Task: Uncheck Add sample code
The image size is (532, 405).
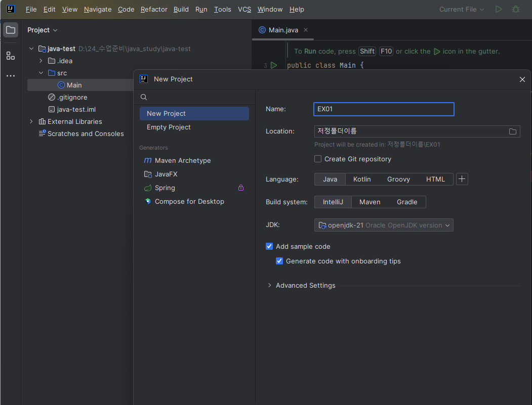Action: point(269,246)
